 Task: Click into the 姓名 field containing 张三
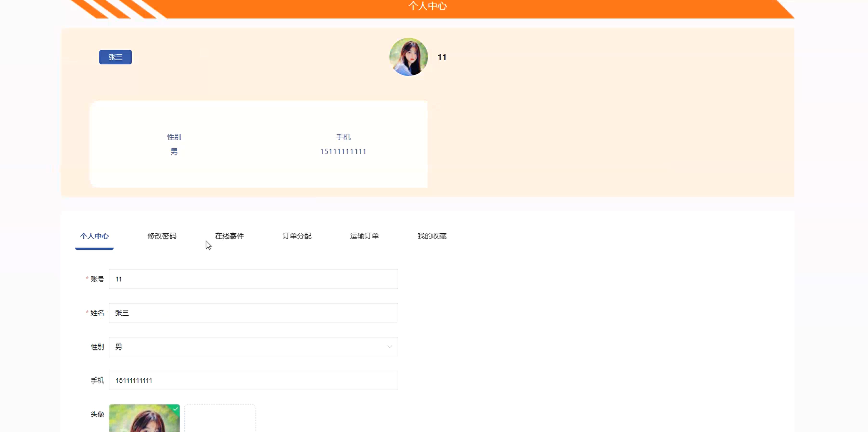[253, 313]
